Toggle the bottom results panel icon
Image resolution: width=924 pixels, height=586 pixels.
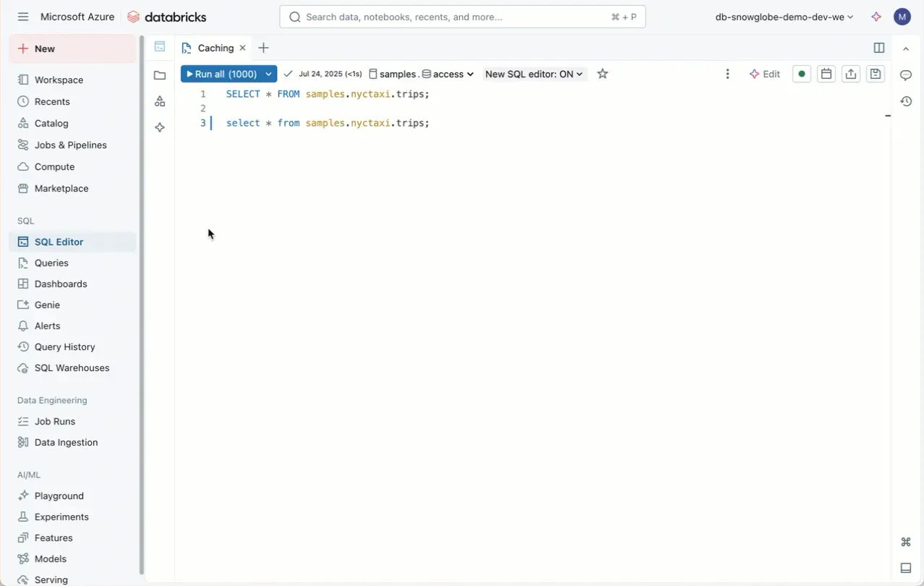click(x=906, y=568)
